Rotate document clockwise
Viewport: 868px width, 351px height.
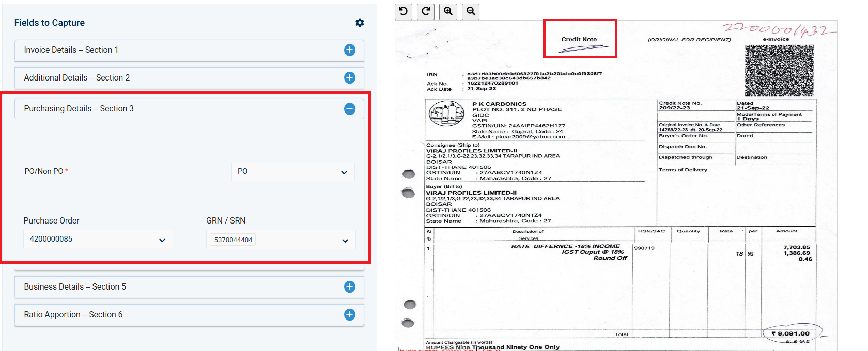(x=426, y=11)
